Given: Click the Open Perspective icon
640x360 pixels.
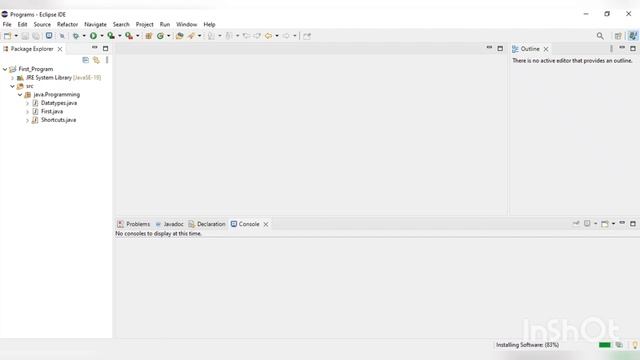Looking at the screenshot, I should 618,36.
